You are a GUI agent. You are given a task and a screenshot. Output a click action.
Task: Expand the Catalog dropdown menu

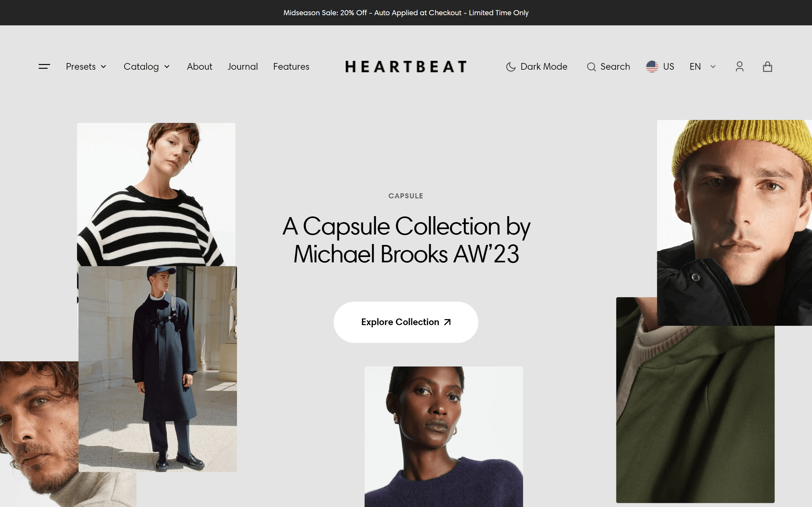click(147, 67)
